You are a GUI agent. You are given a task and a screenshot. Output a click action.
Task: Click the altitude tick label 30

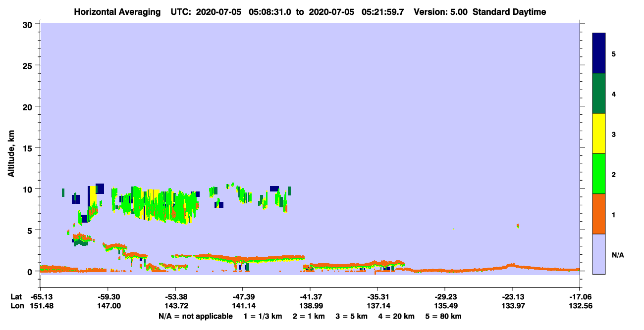tap(29, 24)
